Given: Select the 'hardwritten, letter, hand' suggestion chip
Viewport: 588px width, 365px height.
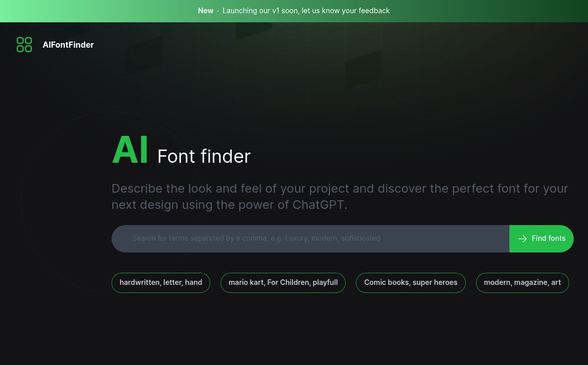Looking at the screenshot, I should coord(161,282).
